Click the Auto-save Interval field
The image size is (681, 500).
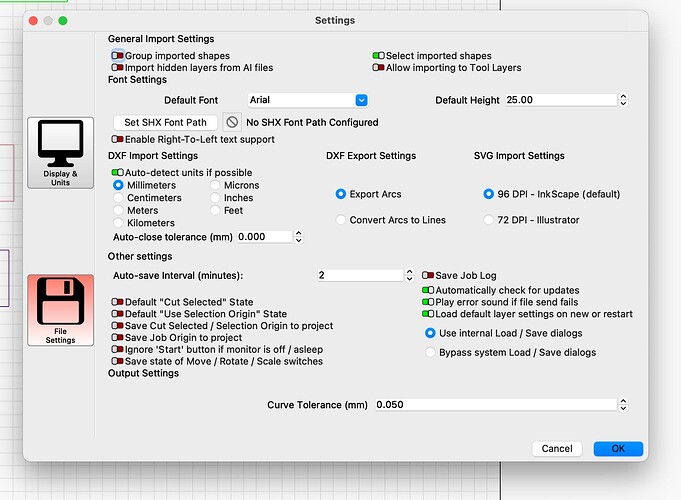pyautogui.click(x=360, y=275)
